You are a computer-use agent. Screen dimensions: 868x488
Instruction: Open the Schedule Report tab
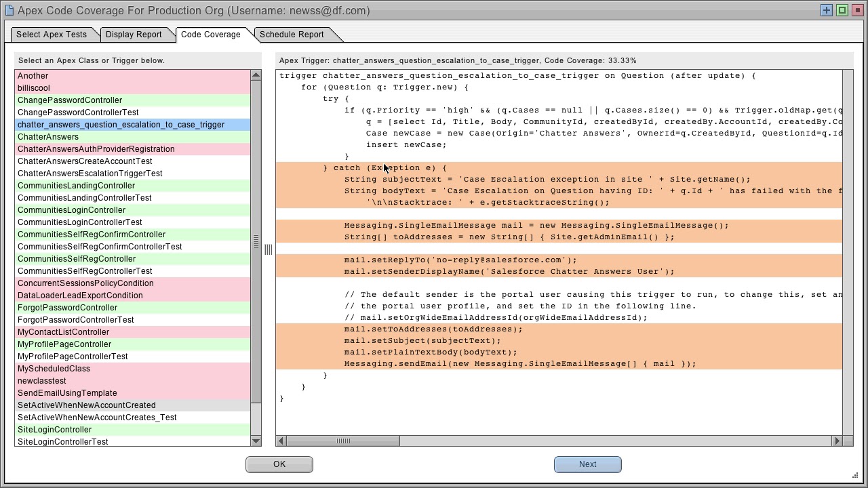[x=292, y=35]
